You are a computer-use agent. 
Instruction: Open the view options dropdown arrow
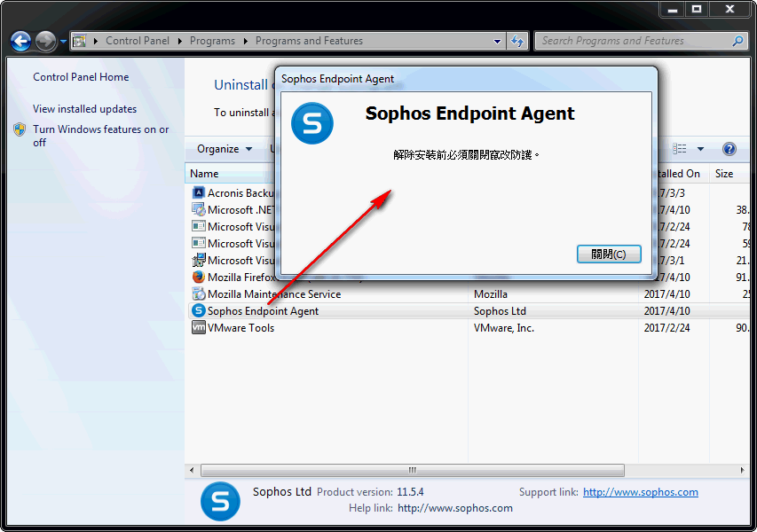700,149
